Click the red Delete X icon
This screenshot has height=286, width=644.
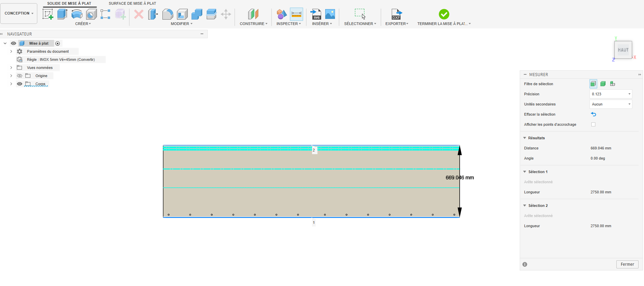coord(139,14)
